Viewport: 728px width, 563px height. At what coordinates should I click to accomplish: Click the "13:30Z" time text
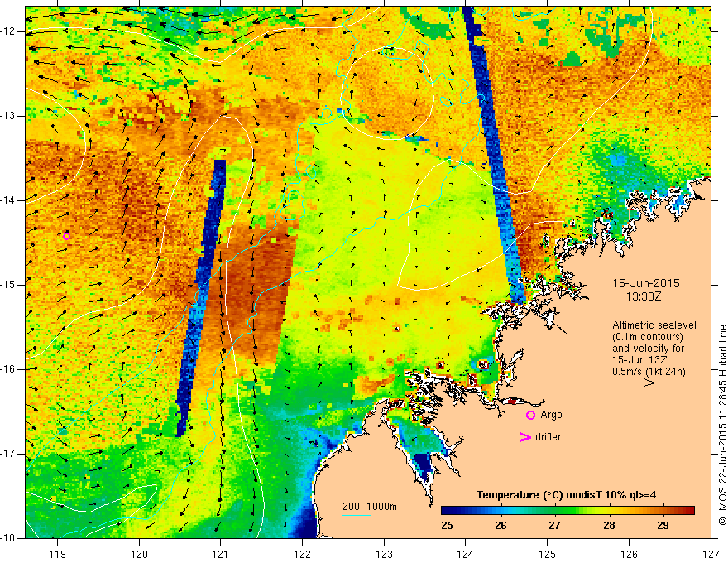643,296
